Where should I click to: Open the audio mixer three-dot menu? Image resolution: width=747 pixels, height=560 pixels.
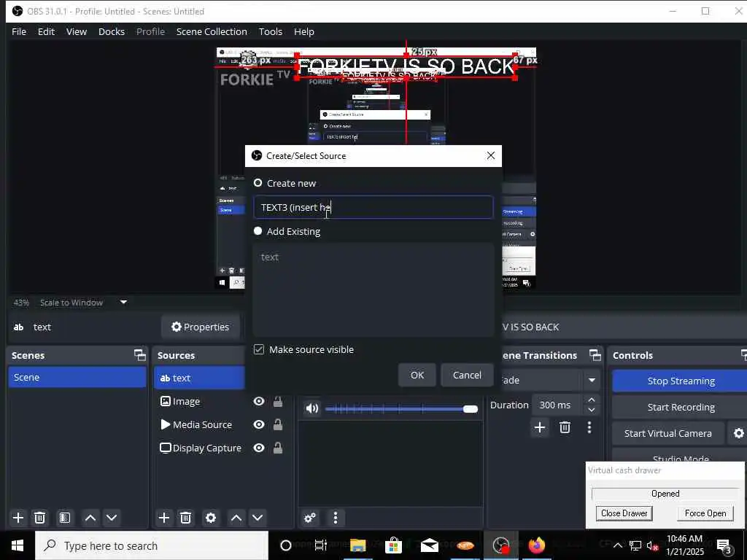pos(336,518)
